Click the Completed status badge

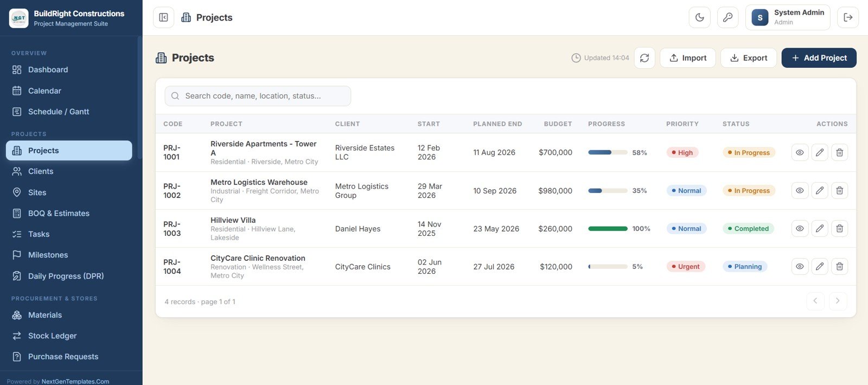(749, 228)
